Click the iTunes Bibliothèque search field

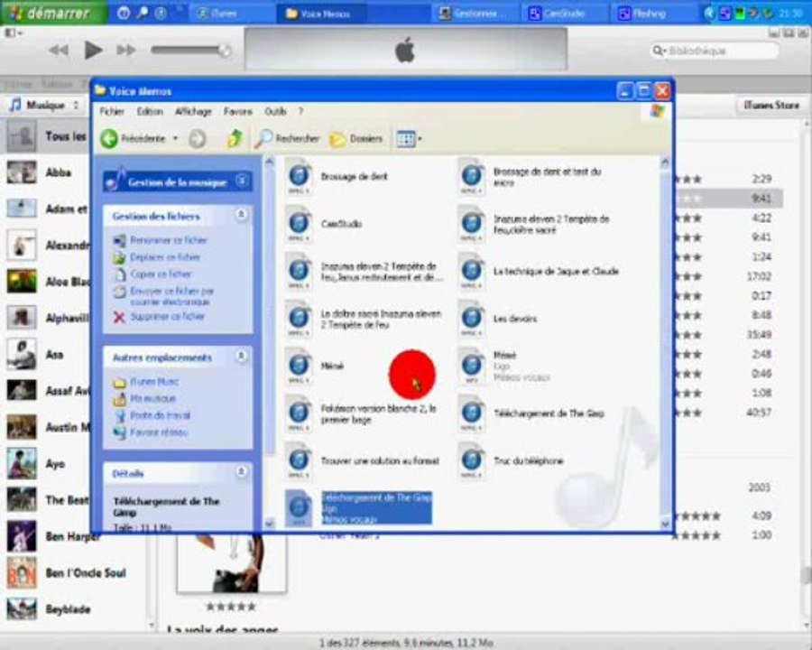click(x=715, y=51)
